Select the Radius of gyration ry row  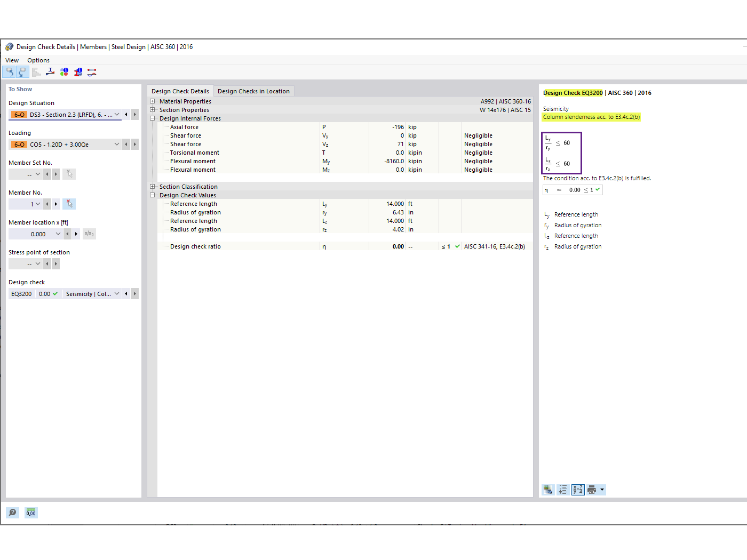coord(345,212)
